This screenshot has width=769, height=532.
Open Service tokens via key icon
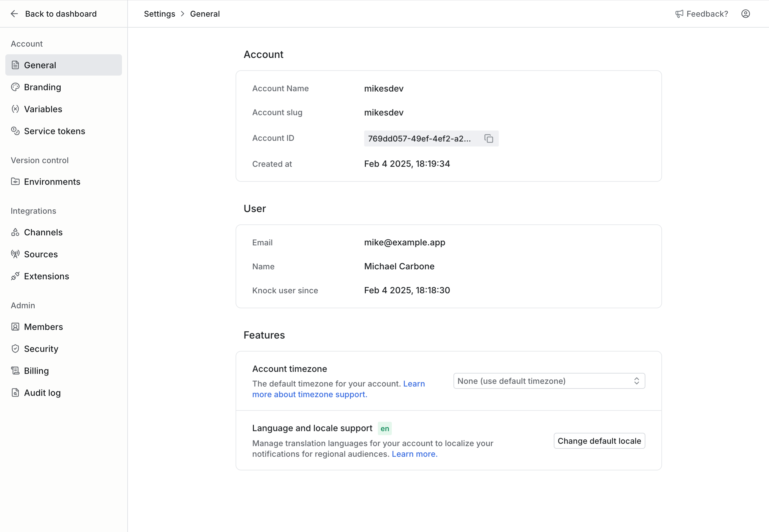click(15, 131)
